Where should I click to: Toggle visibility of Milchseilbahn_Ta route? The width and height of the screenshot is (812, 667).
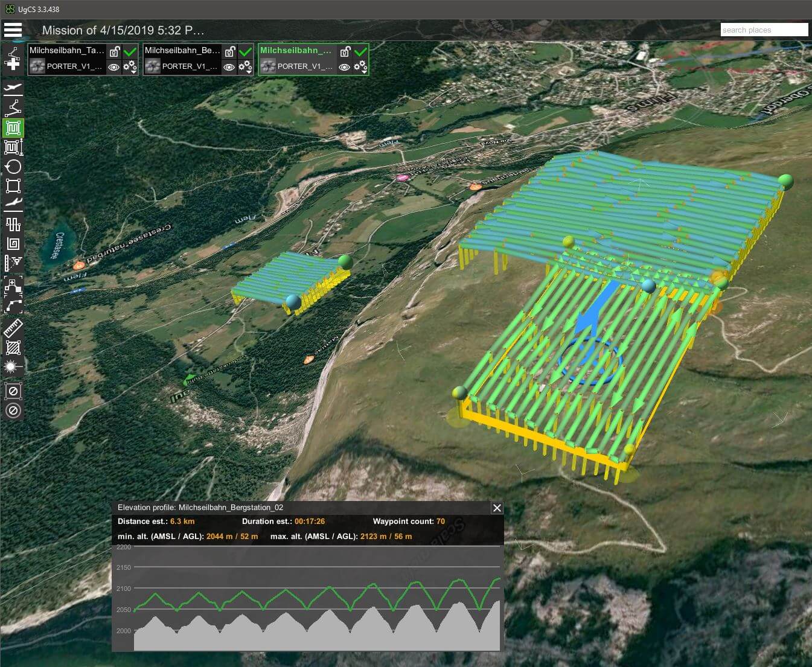(113, 67)
